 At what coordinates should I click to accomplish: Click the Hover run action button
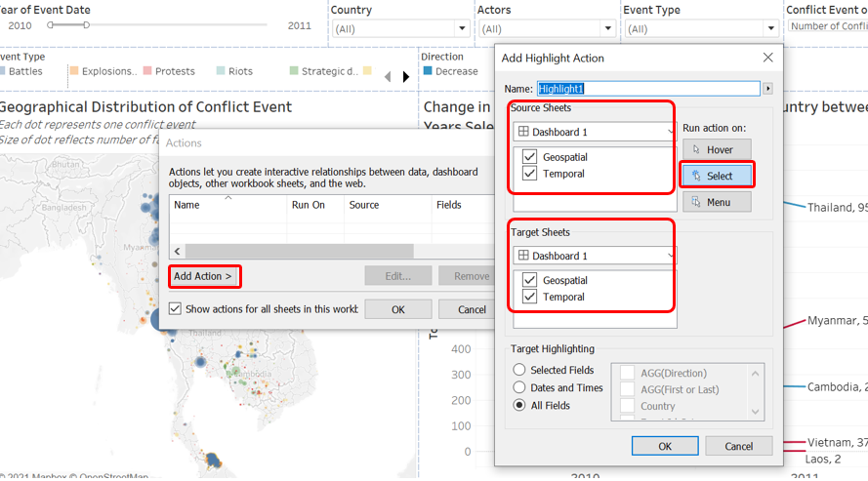[717, 149]
